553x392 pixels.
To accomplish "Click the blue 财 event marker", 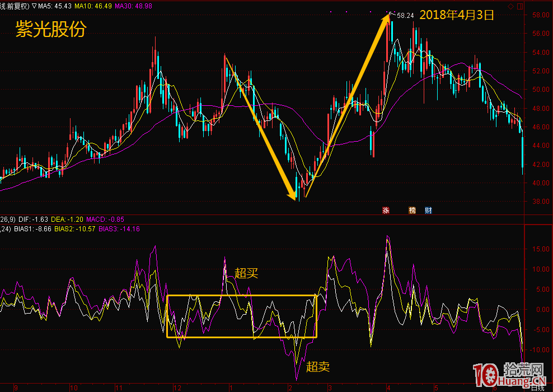I will tap(428, 211).
